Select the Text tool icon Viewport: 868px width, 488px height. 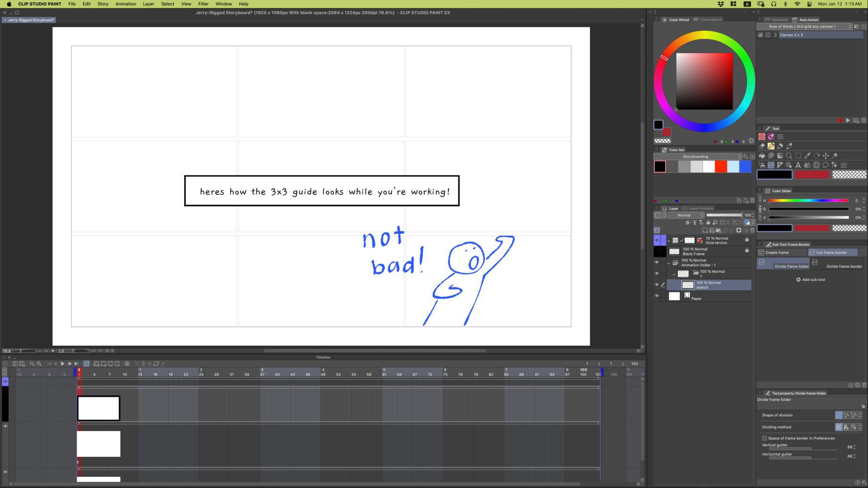(798, 165)
